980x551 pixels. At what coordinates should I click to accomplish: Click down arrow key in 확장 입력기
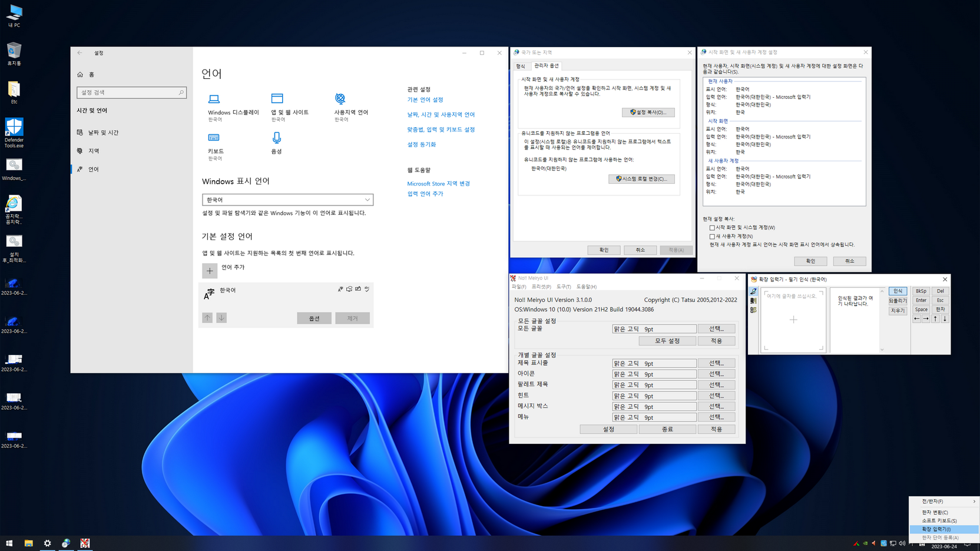tap(945, 319)
